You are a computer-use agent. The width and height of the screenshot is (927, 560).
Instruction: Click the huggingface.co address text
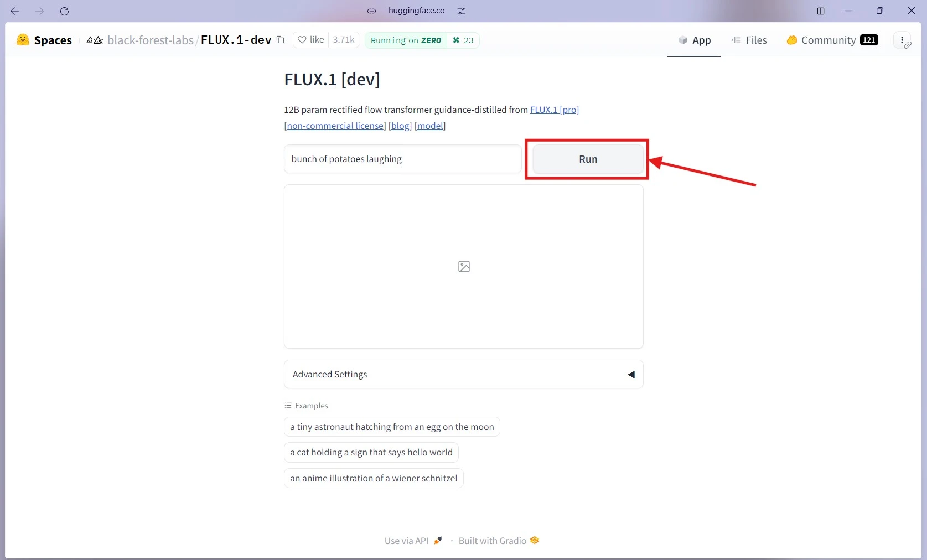[x=416, y=11]
